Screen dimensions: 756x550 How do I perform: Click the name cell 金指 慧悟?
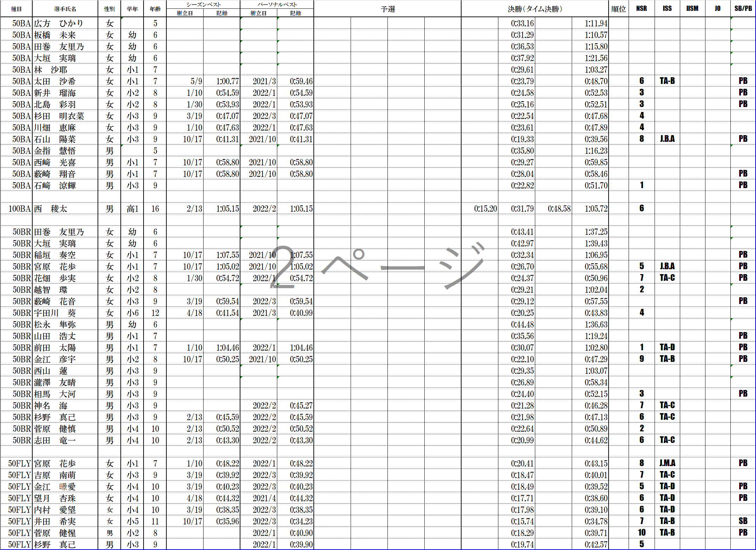tap(65, 151)
